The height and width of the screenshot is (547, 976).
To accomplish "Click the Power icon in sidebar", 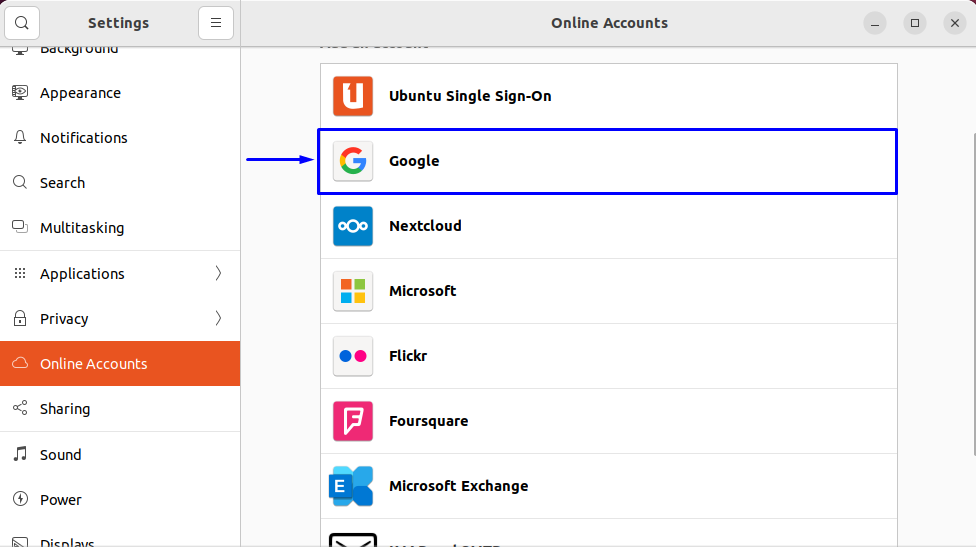I will pos(20,499).
